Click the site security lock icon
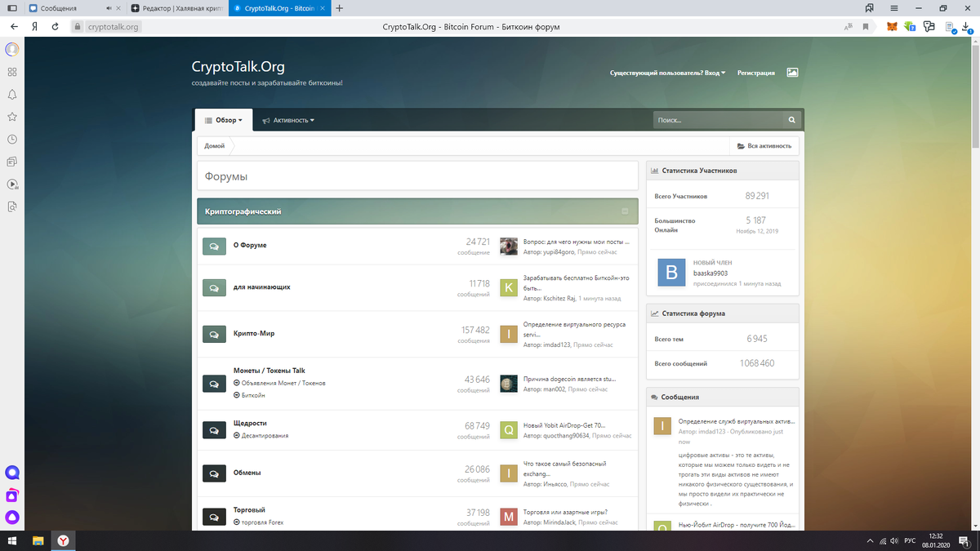Image resolution: width=980 pixels, height=551 pixels. pos(78,26)
